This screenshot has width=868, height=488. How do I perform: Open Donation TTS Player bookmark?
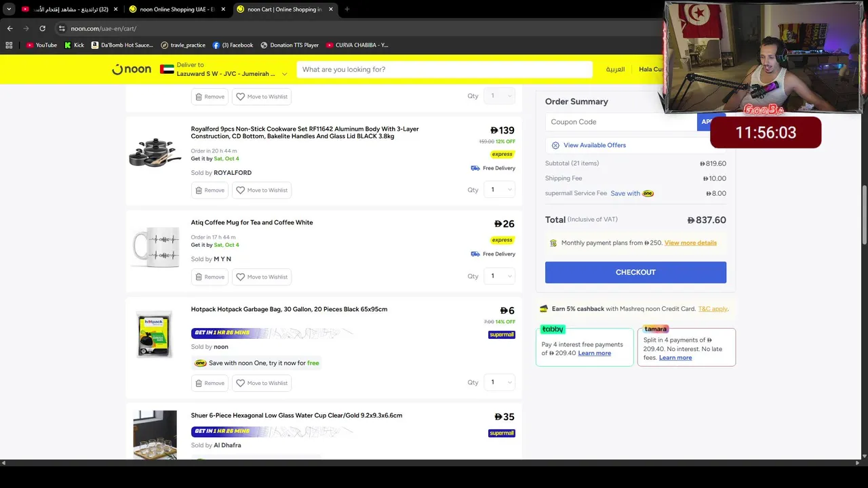290,45
